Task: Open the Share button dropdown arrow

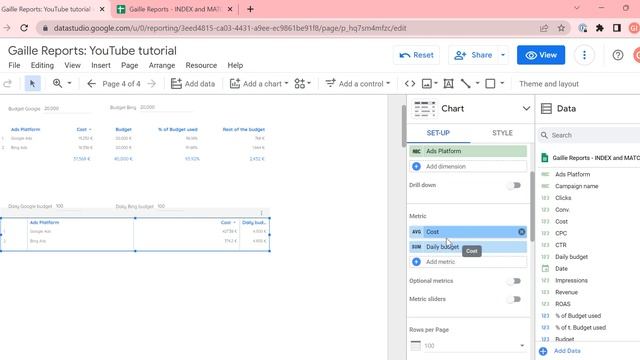Action: (x=503, y=55)
